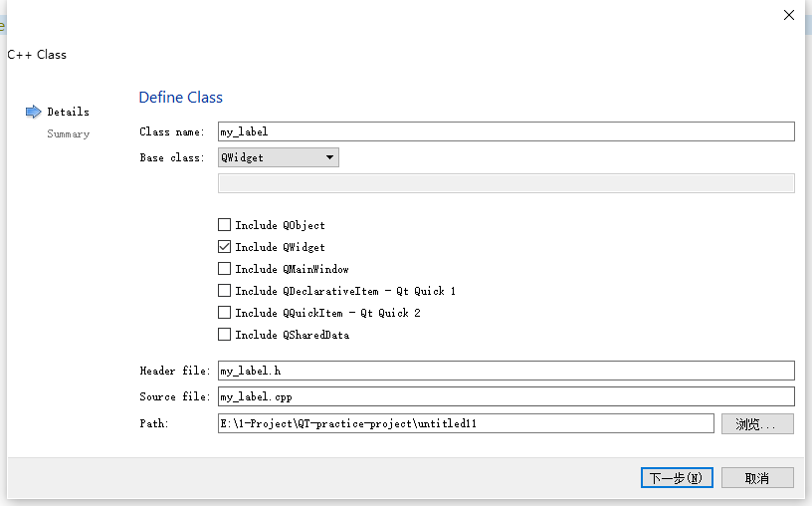Uncheck Include QWidget checkbox

[225, 247]
